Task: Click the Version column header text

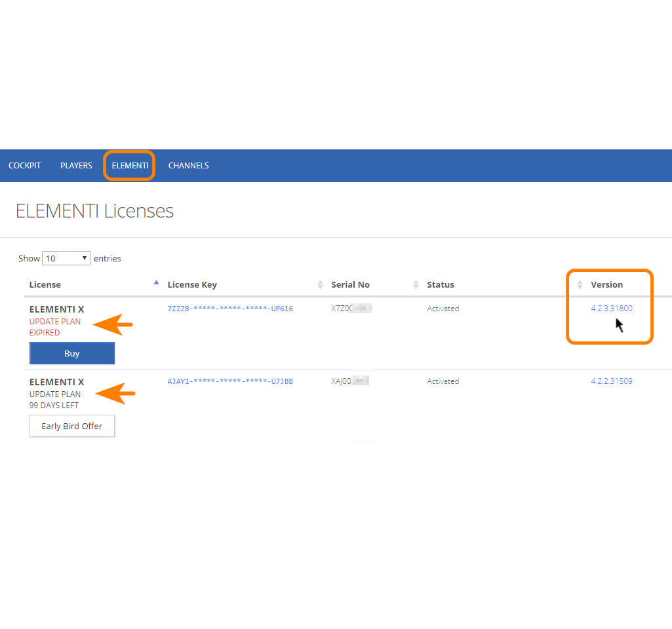Action: (x=607, y=285)
